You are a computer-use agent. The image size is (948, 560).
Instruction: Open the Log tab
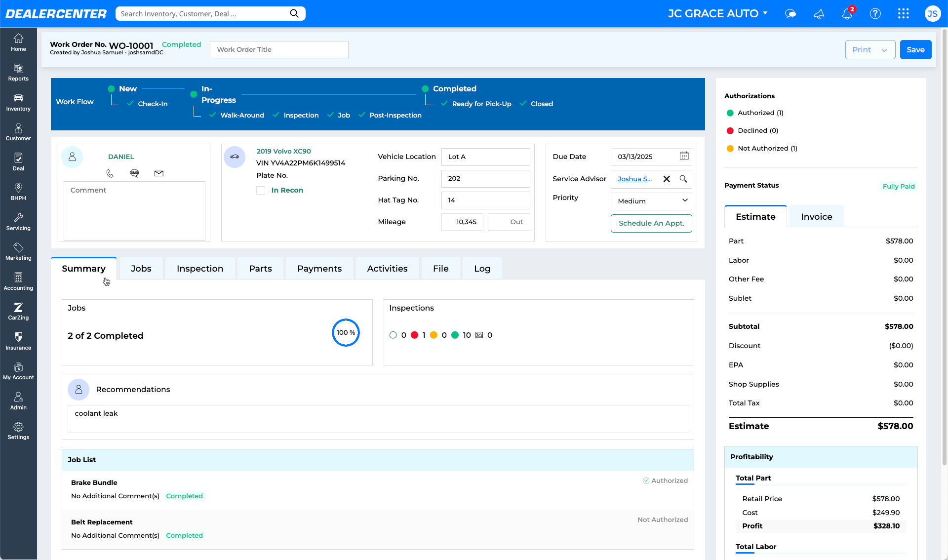pos(482,268)
